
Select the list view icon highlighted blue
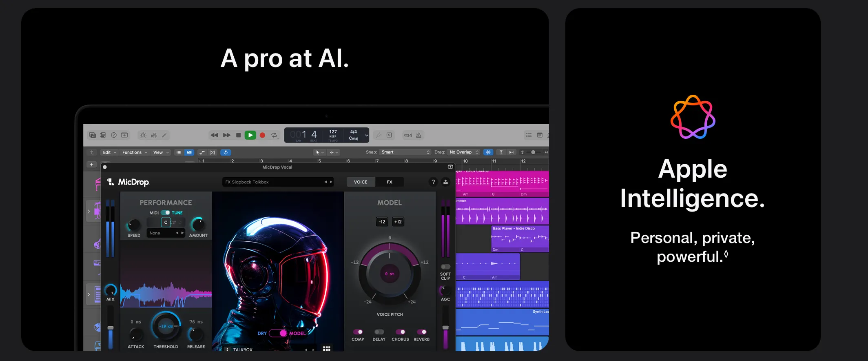point(189,152)
